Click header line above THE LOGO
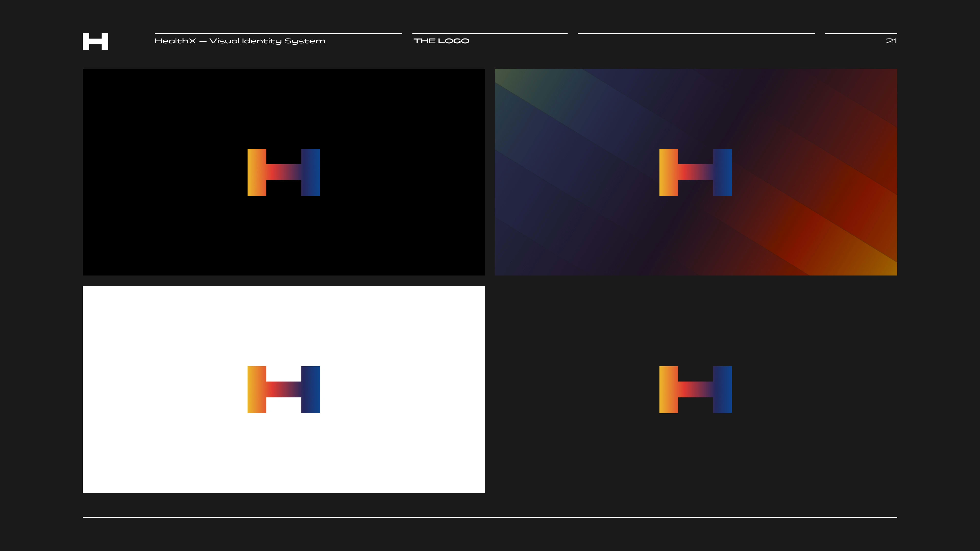The image size is (980, 551). pos(490,33)
